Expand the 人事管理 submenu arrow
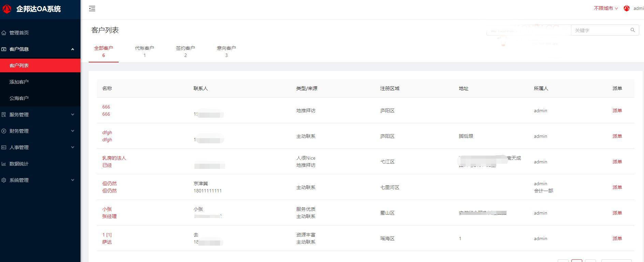 pos(72,147)
